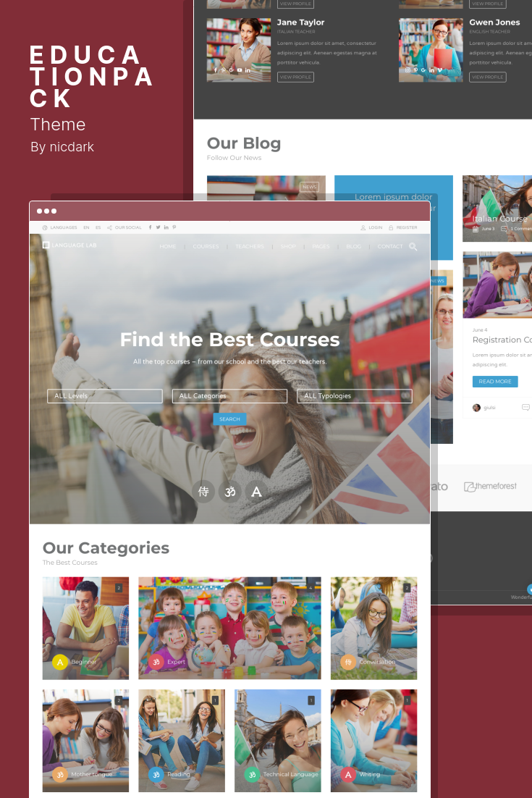Click the LinkedIn icon beside Our Social

(166, 227)
